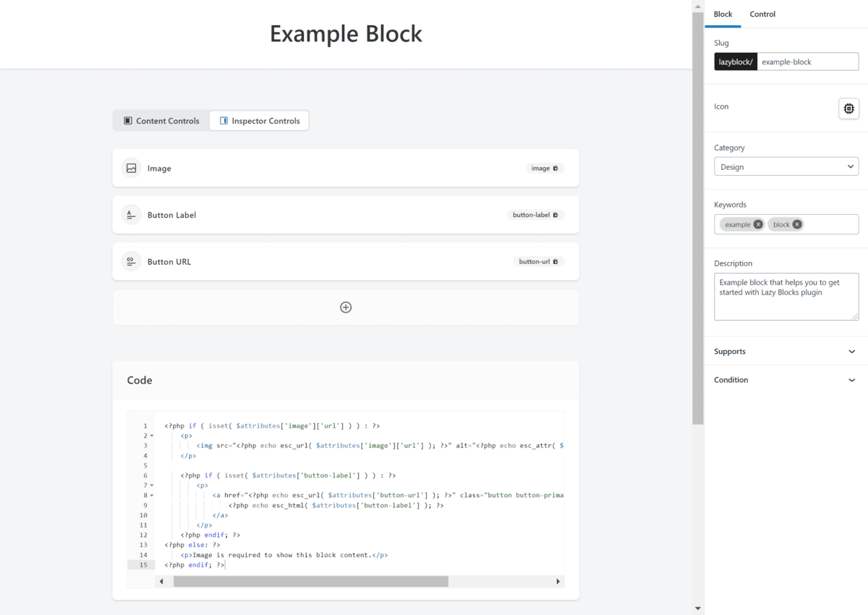Image resolution: width=868 pixels, height=615 pixels.
Task: Add a new control with plus icon
Action: 346,307
